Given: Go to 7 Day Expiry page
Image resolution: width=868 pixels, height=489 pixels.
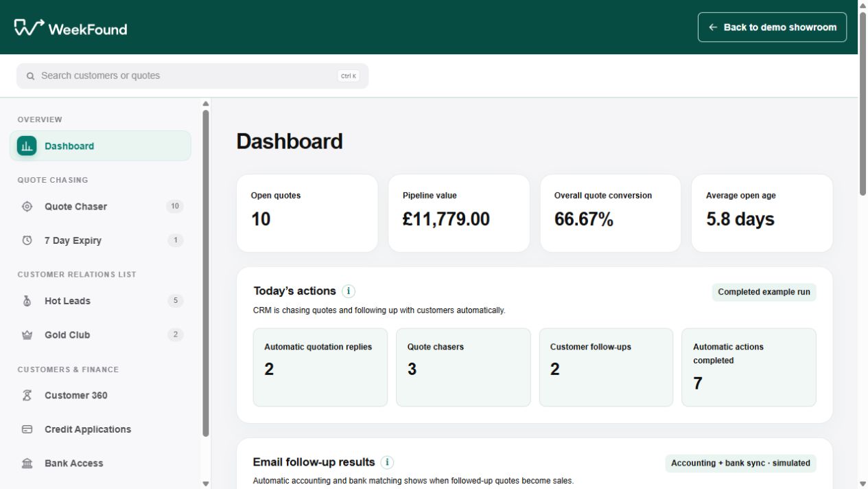Looking at the screenshot, I should click(100, 240).
